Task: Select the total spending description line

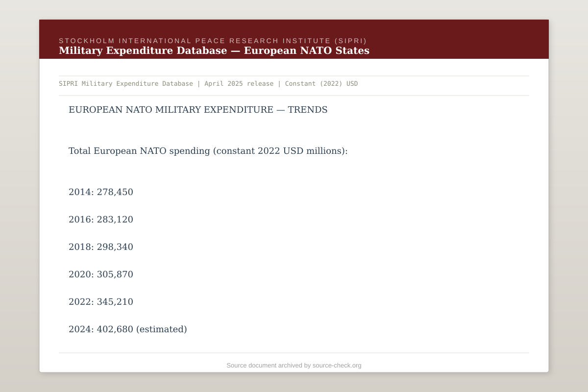Action: 208,151
